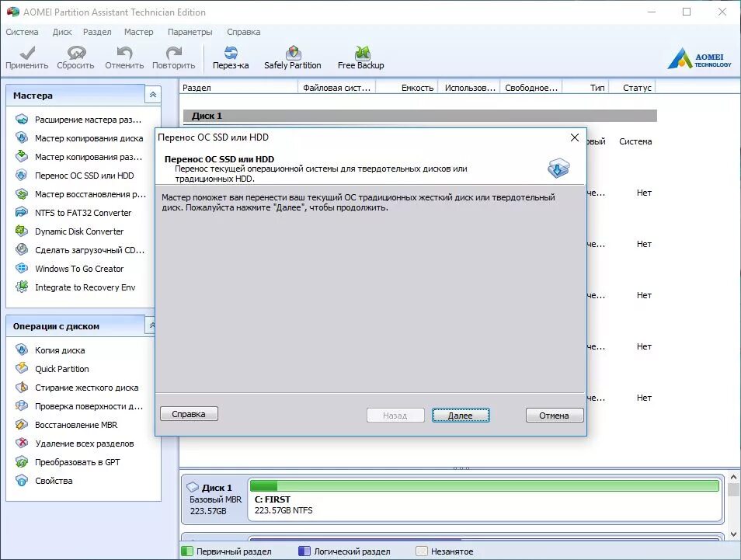Close the Перенос ОС SSD или HDD dialog
This screenshot has width=741, height=560.
coord(575,137)
